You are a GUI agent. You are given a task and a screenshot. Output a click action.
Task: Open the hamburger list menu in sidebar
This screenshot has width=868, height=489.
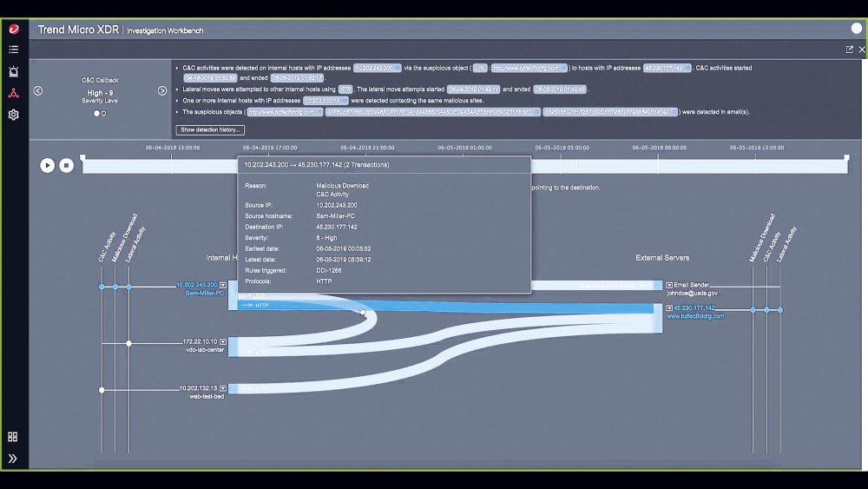pyautogui.click(x=13, y=50)
